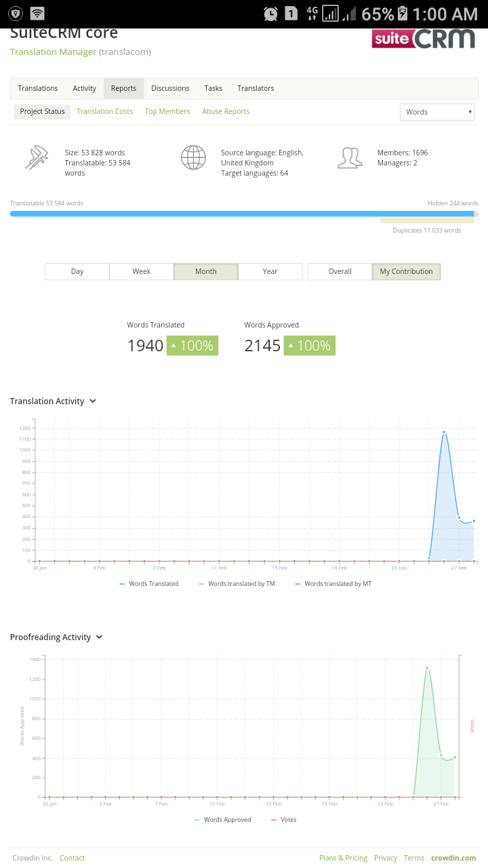Click the 'Words Translated' value 1940
The image size is (488, 868).
(x=146, y=346)
